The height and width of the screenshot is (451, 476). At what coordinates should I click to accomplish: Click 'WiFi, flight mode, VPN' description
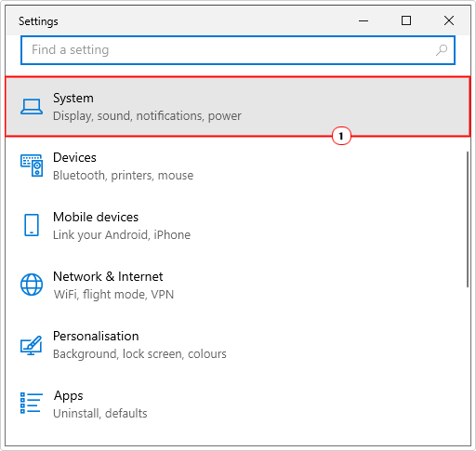pos(113,295)
